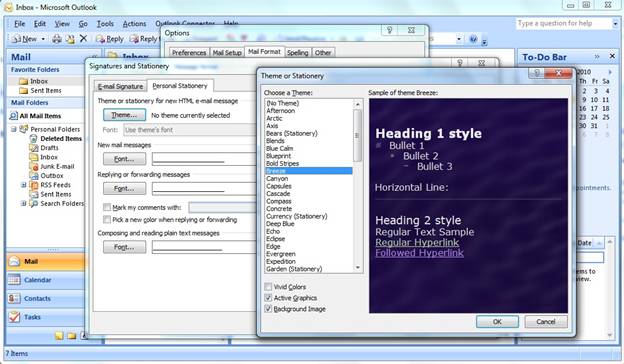Click the Print icon in toolbar
This screenshot has height=364, width=624.
[x=57, y=39]
